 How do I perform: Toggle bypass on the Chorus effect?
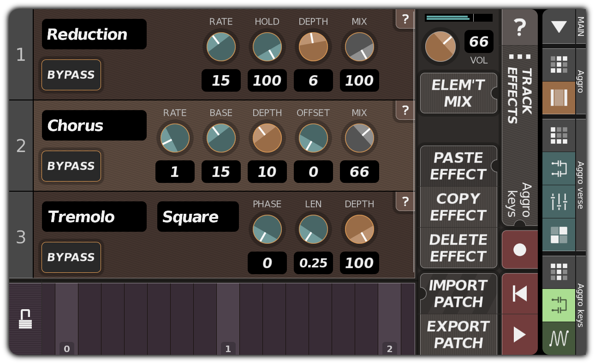pos(71,166)
